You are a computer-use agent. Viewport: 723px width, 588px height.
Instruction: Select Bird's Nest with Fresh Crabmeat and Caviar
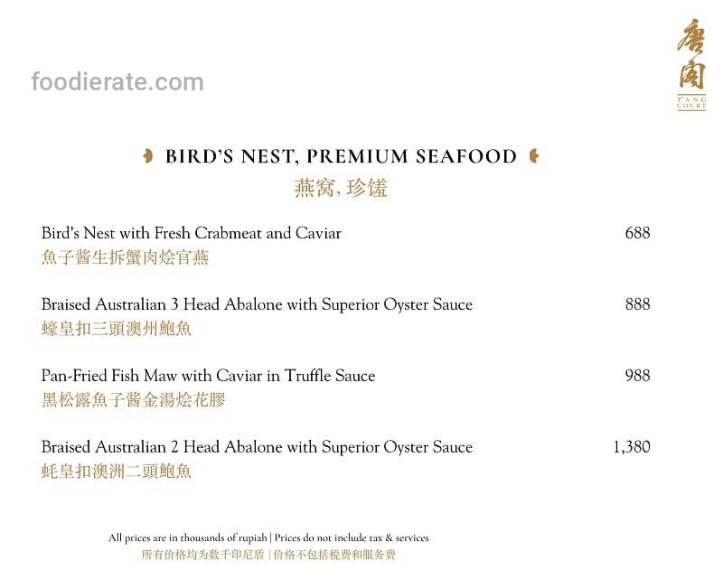(192, 233)
